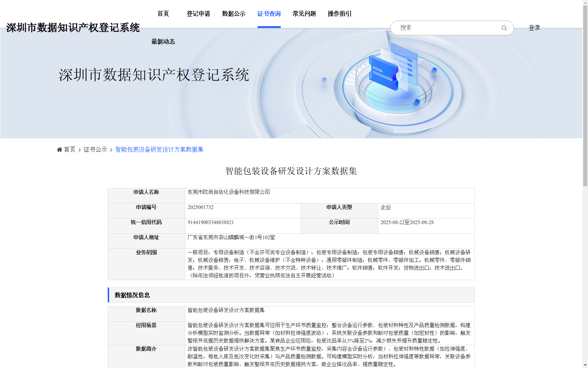This screenshot has width=588, height=368.
Task: Select publicity period 2025-08-22至2025-08-28
Action: [407, 222]
